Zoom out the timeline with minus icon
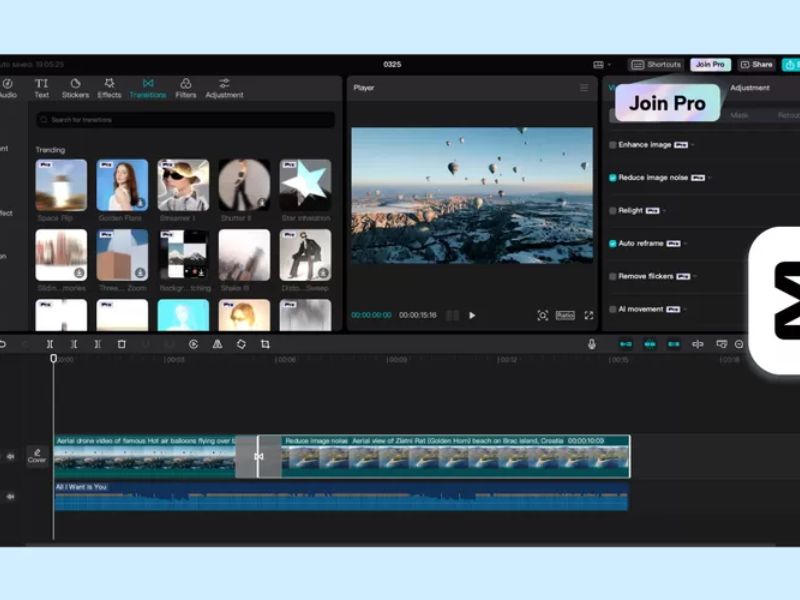Image resolution: width=800 pixels, height=600 pixels. [x=739, y=344]
